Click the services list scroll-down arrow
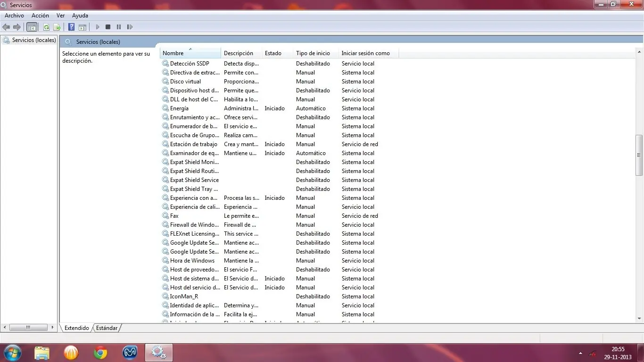 [x=639, y=319]
